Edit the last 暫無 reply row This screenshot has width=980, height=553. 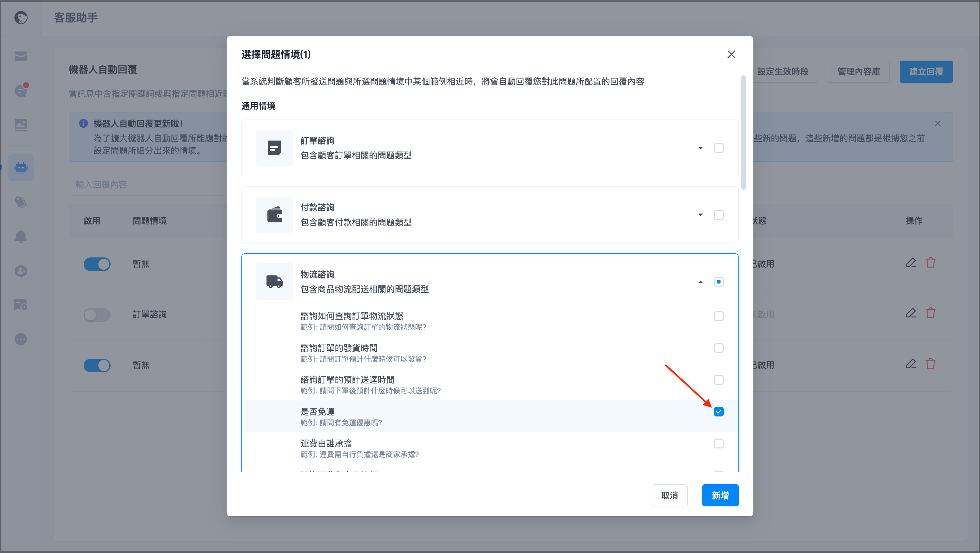point(911,364)
